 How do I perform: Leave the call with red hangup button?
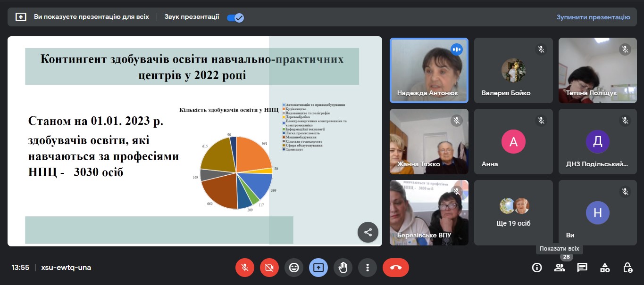coord(395,268)
